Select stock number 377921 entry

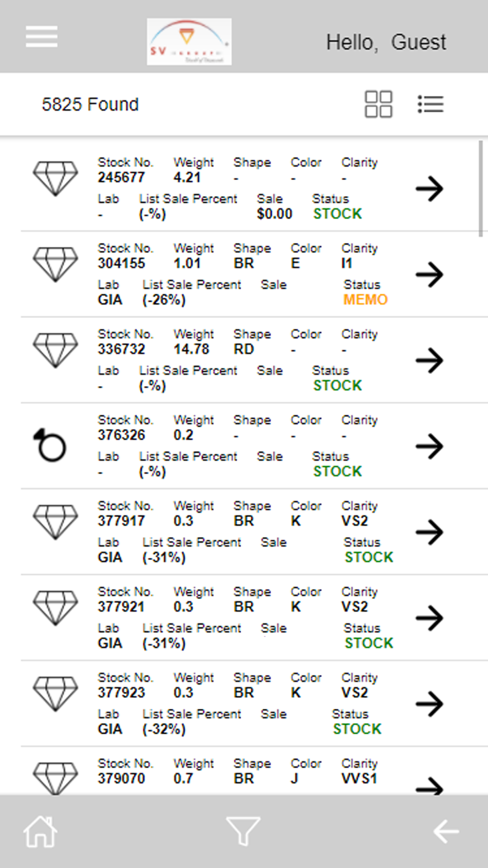[121, 607]
